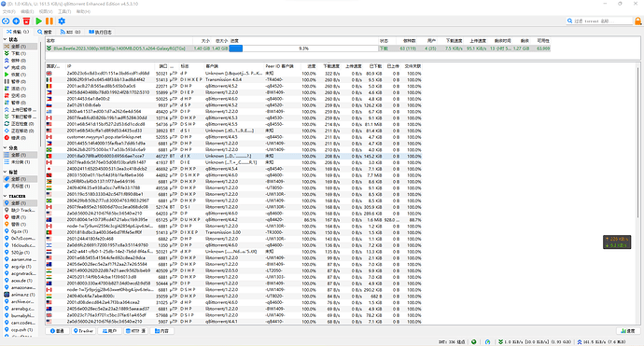Click the Transmission 3.00 client cell
The image size is (644, 346).
coord(223,232)
